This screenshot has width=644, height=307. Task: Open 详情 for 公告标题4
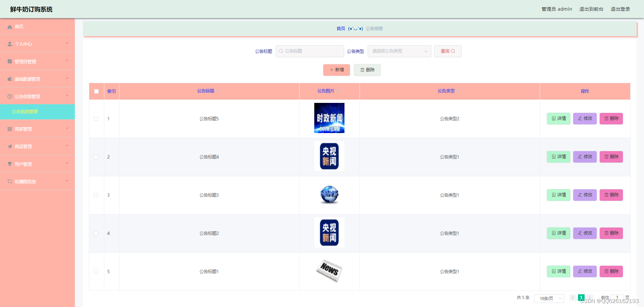pyautogui.click(x=558, y=157)
